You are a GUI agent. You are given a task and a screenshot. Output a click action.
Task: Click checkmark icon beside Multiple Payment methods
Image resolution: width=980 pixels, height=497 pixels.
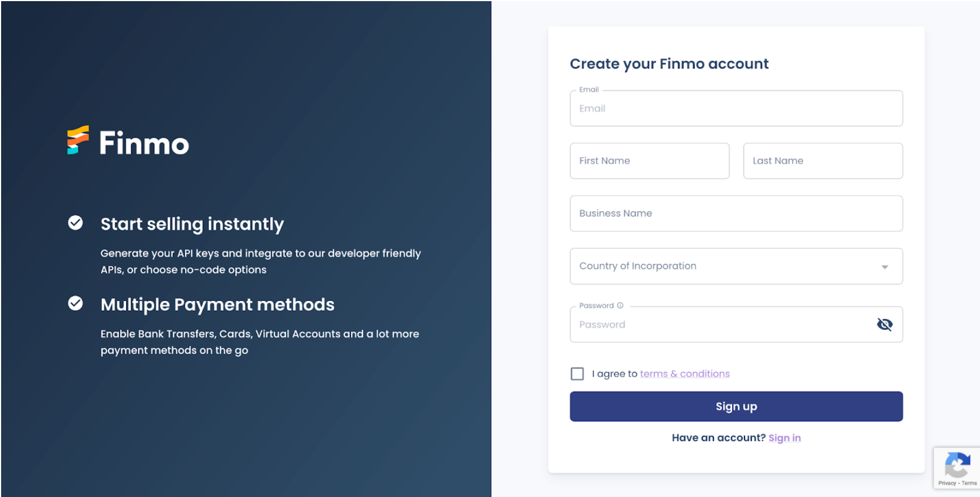(76, 304)
